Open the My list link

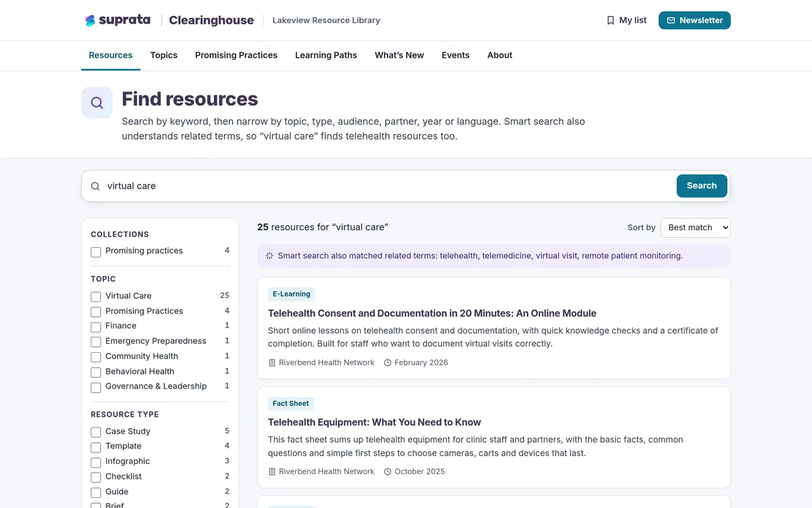point(627,20)
